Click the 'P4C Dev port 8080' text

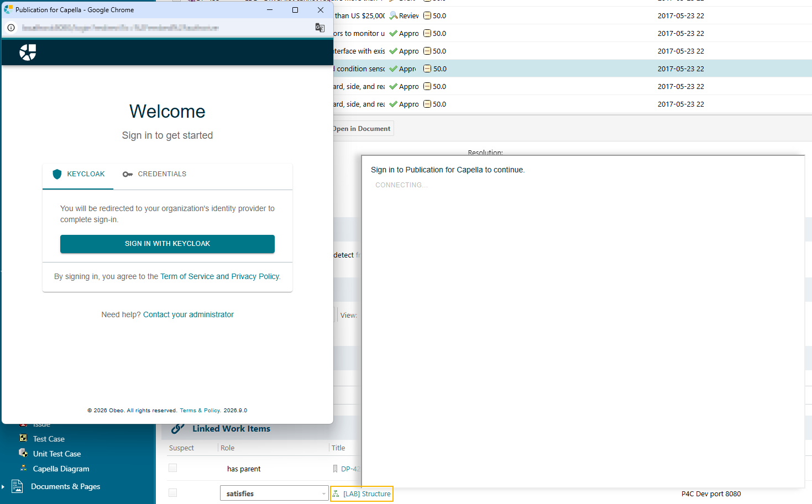711,494
